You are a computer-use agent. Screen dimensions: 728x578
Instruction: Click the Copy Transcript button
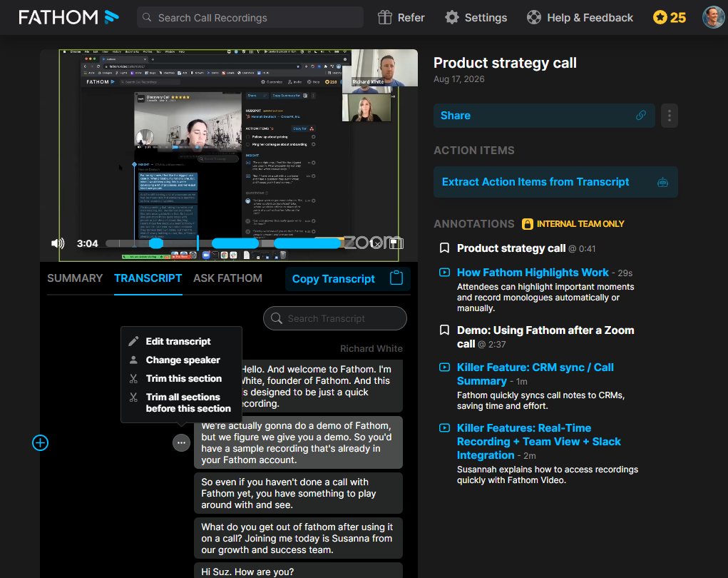(x=348, y=279)
